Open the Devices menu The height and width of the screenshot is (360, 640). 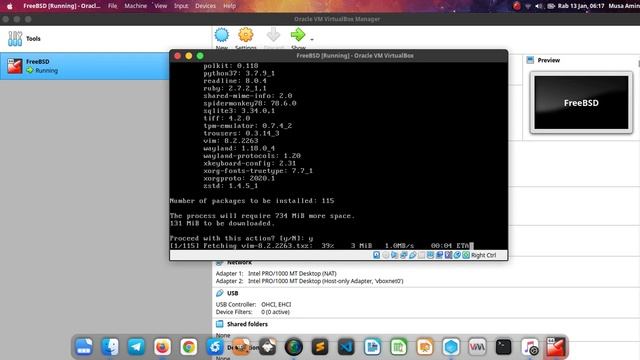click(205, 6)
